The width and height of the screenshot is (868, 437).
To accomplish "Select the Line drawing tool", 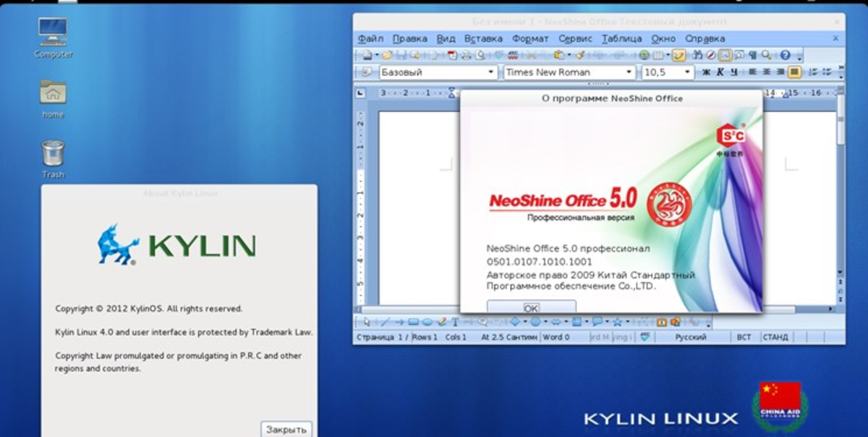I will click(384, 322).
